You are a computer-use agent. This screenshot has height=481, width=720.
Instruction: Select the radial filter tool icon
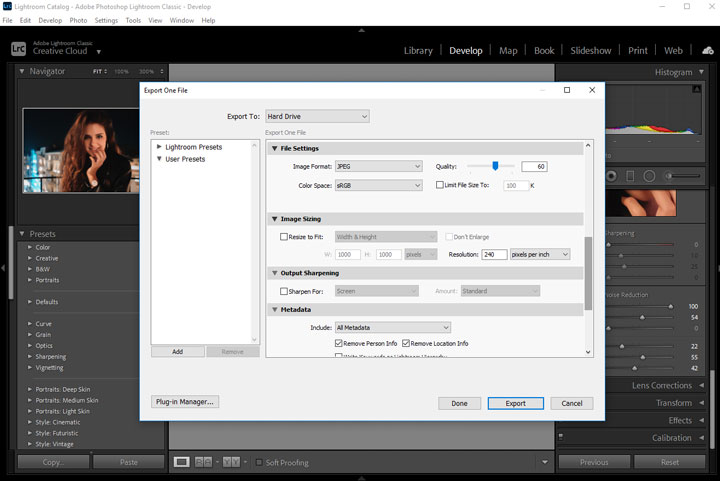651,177
